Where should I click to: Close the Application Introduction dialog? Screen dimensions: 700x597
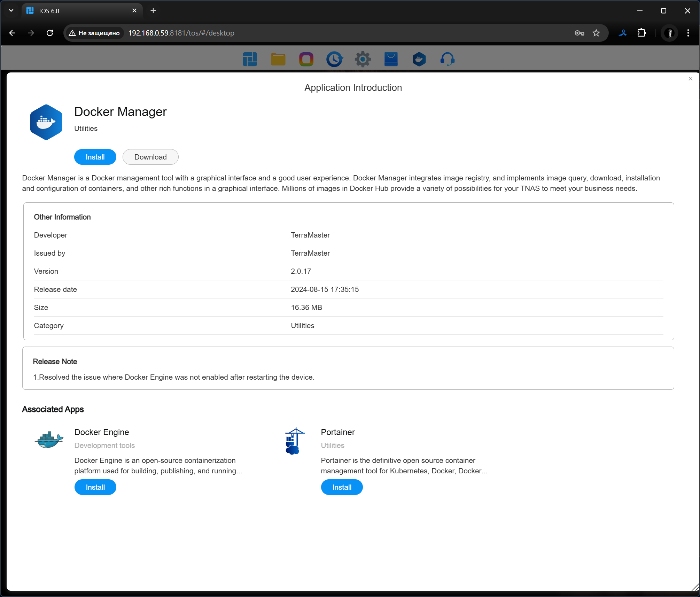(x=690, y=79)
